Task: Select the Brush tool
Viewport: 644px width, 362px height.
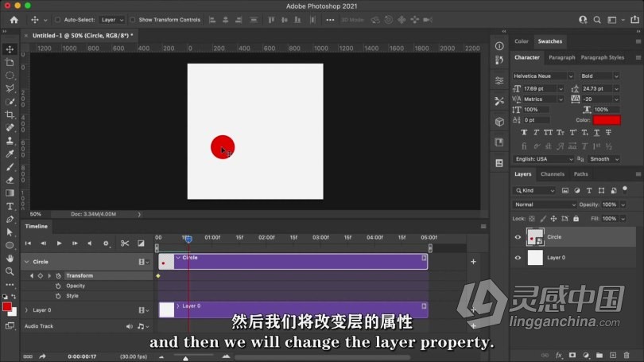Action: (x=10, y=167)
